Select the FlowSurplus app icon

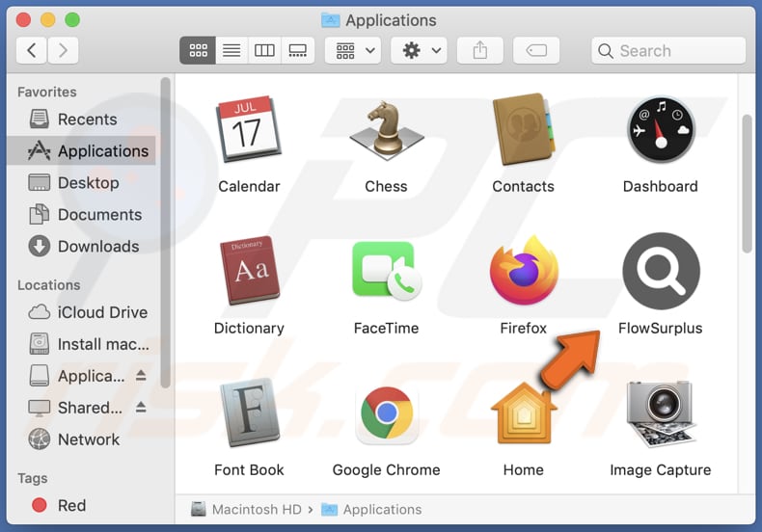(x=661, y=271)
